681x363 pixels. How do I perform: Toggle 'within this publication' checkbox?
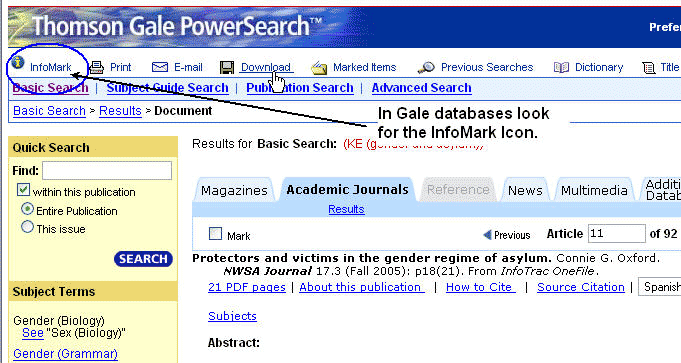pos(23,190)
